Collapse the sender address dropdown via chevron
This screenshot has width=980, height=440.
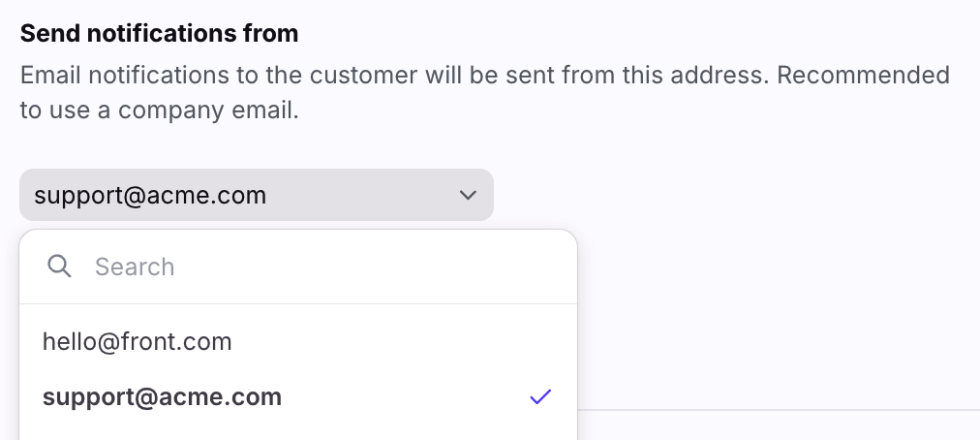(x=468, y=195)
